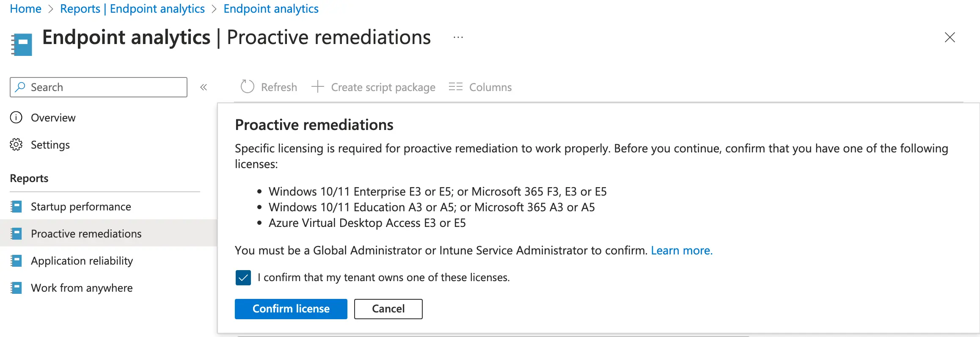Collapse the sidebar with double chevron

[x=204, y=87]
